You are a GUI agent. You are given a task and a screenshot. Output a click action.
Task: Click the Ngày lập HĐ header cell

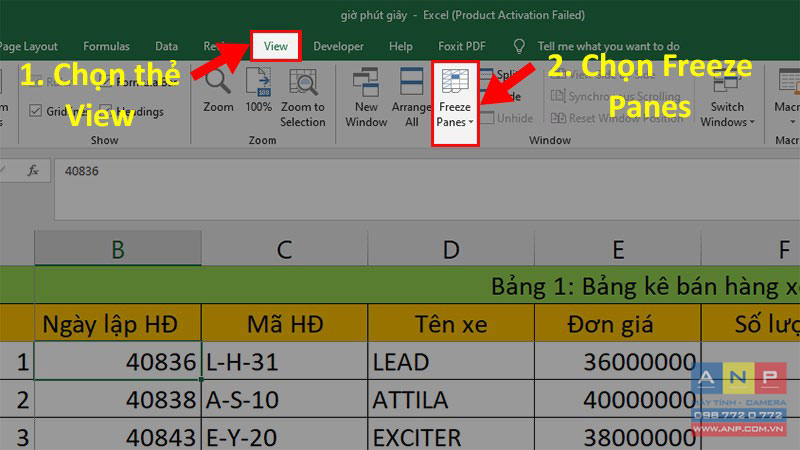[118, 323]
